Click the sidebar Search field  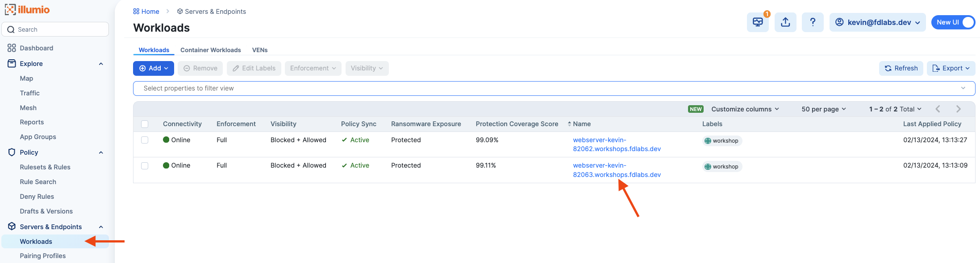55,29
